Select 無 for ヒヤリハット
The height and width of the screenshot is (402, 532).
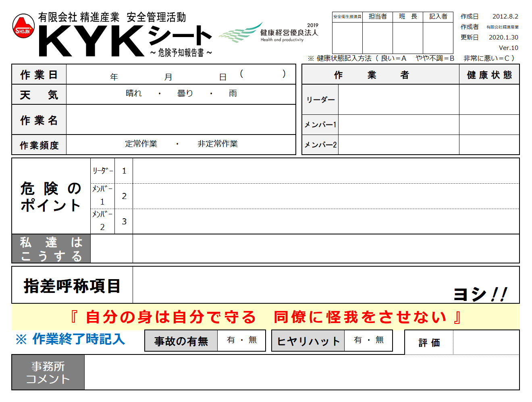click(x=380, y=340)
